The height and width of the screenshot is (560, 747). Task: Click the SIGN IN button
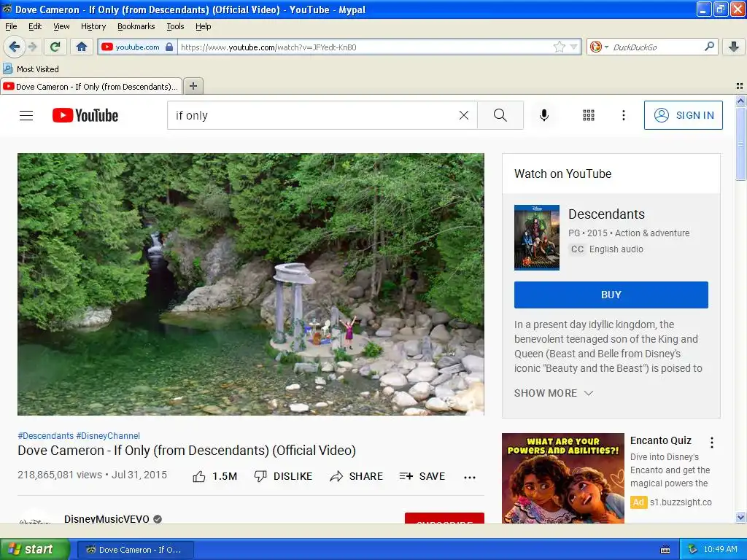coord(683,115)
